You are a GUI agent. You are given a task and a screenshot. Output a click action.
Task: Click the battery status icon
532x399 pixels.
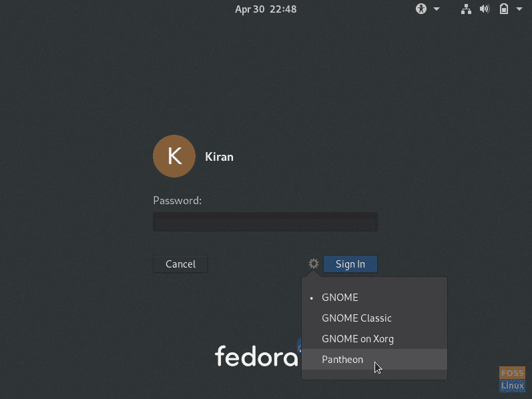[504, 9]
